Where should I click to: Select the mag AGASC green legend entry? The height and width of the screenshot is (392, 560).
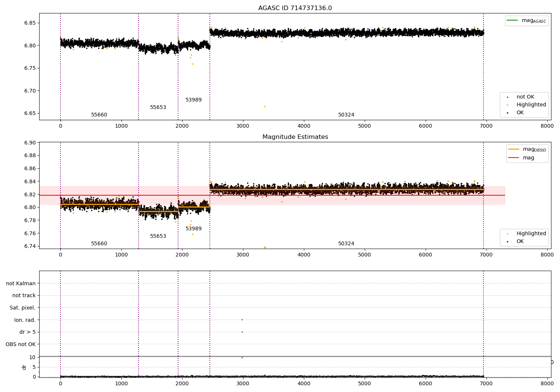coord(527,21)
